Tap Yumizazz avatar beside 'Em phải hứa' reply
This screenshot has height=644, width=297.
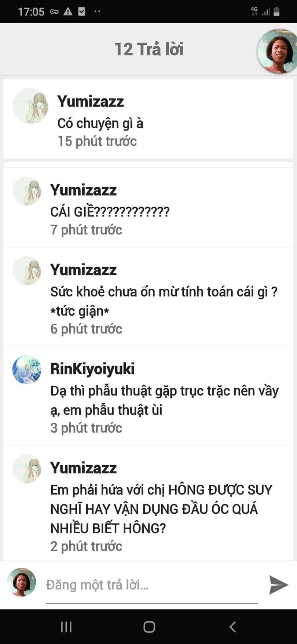[27, 469]
